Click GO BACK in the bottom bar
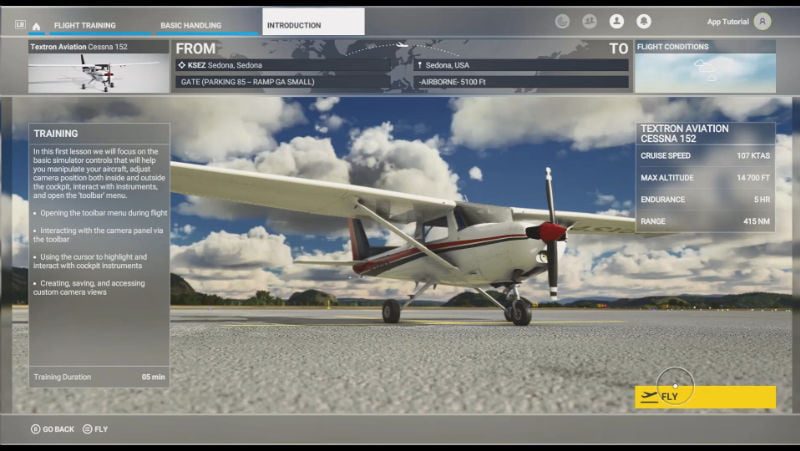Screen dimensions: 800x451 [x=58, y=429]
